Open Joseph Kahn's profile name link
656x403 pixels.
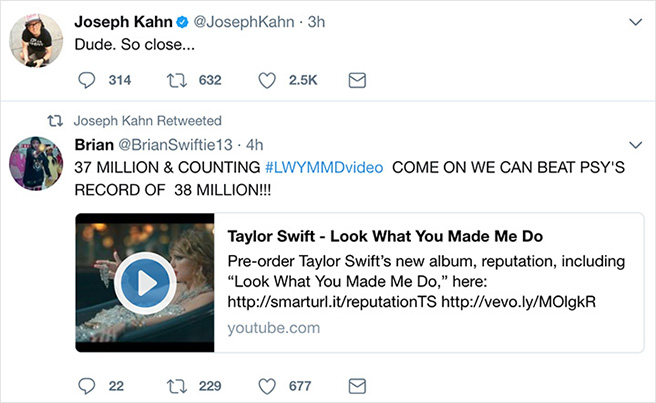pyautogui.click(x=123, y=22)
